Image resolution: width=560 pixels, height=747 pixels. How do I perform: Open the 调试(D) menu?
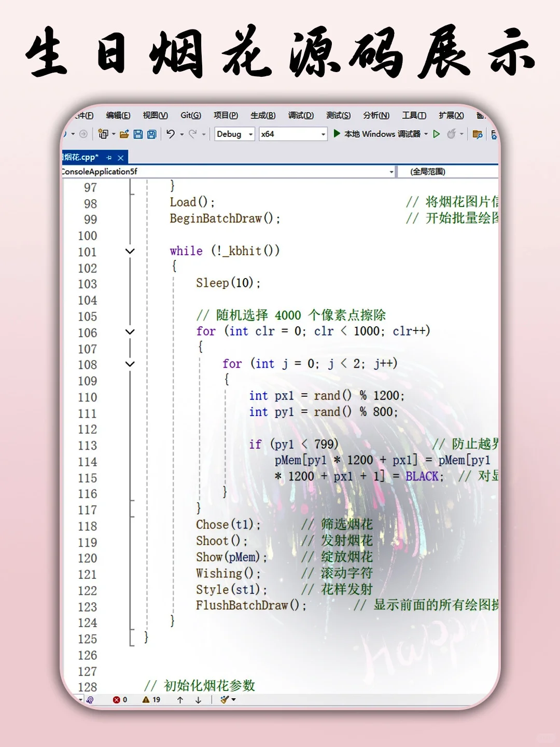pyautogui.click(x=301, y=115)
